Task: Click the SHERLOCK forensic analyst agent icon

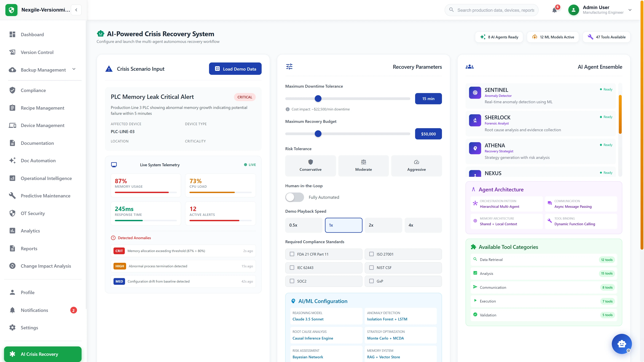Action: [475, 120]
